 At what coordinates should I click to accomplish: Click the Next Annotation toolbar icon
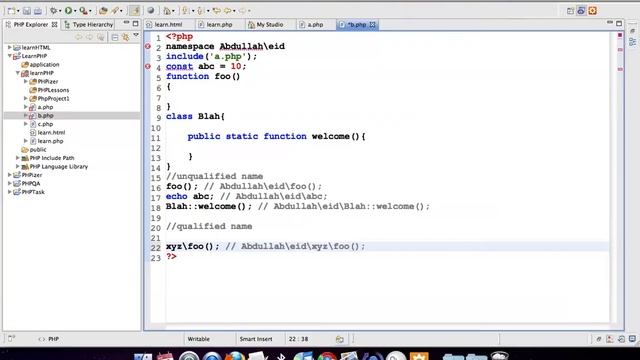point(186,11)
